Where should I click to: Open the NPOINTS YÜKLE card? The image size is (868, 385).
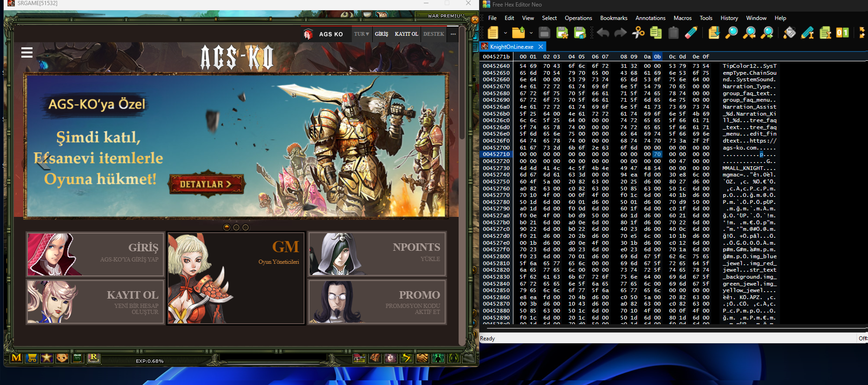click(377, 254)
